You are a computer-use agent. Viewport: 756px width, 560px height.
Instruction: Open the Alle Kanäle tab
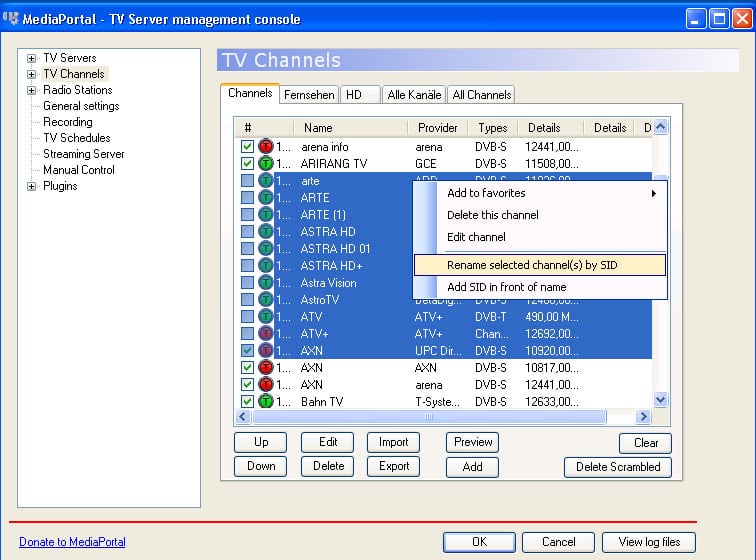(x=414, y=95)
